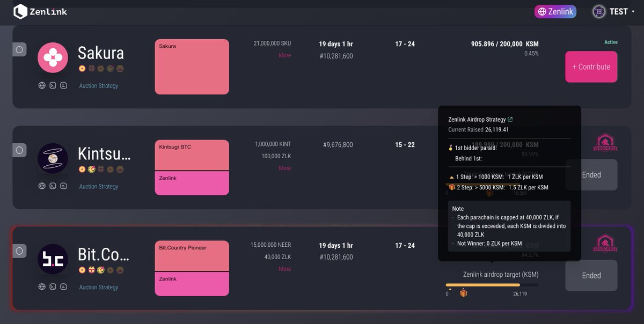This screenshot has height=324, width=644.
Task: Click the Bit.Co… project name
Action: click(x=104, y=255)
